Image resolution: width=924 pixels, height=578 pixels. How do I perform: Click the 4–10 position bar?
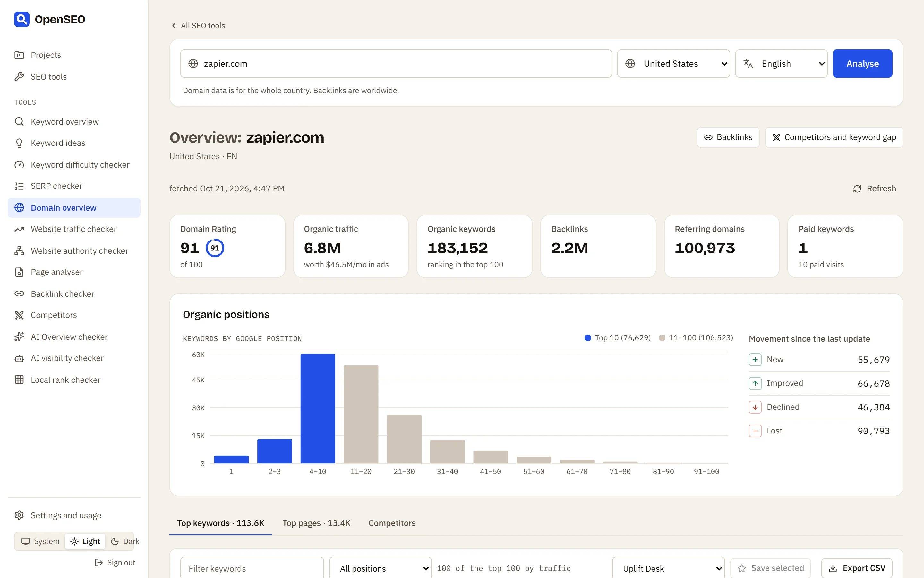[x=318, y=408]
